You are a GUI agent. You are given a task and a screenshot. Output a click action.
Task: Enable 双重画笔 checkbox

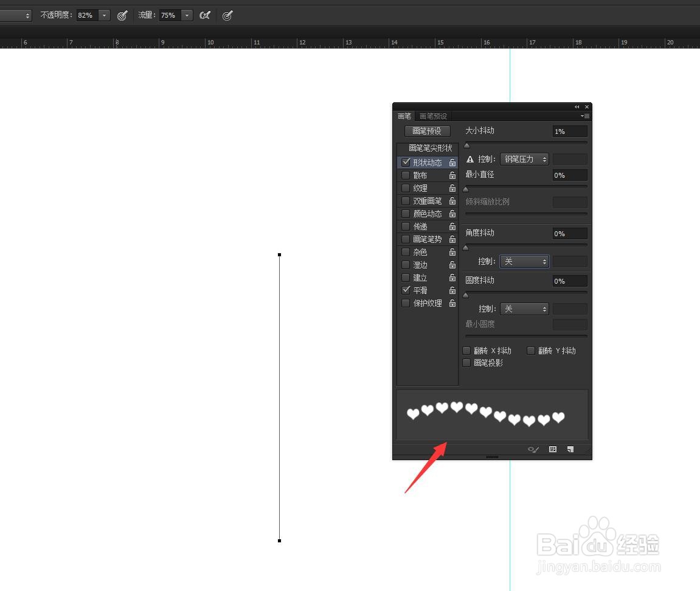point(406,201)
